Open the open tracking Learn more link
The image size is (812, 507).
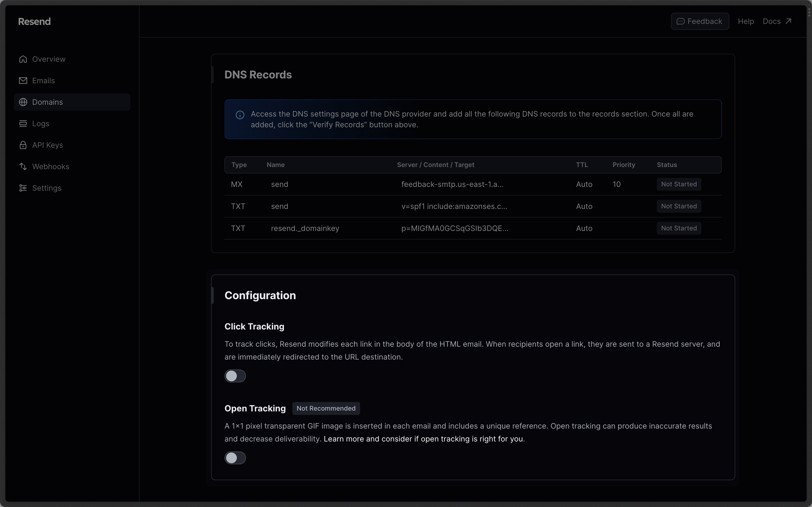point(424,439)
